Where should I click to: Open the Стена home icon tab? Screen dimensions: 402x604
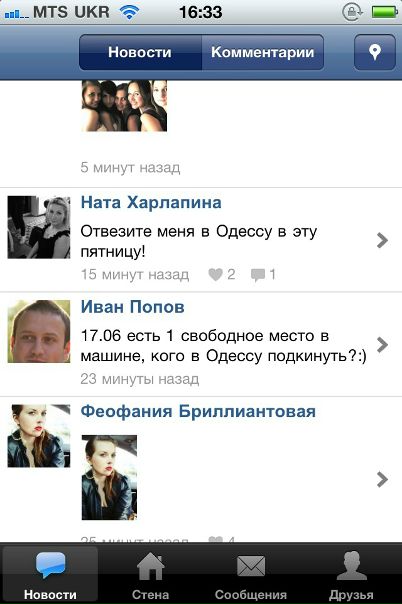[151, 575]
